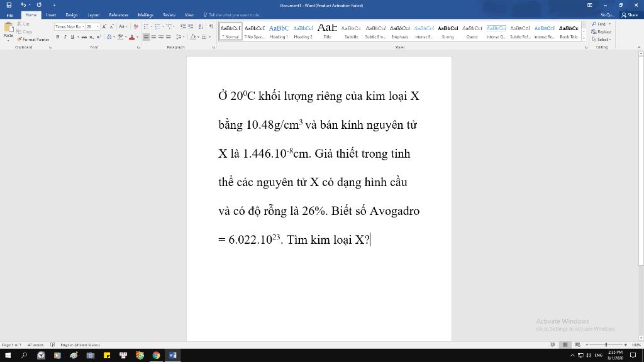Click zoom in plus button
Viewport: 644px width, 362px height.
pyautogui.click(x=626, y=345)
